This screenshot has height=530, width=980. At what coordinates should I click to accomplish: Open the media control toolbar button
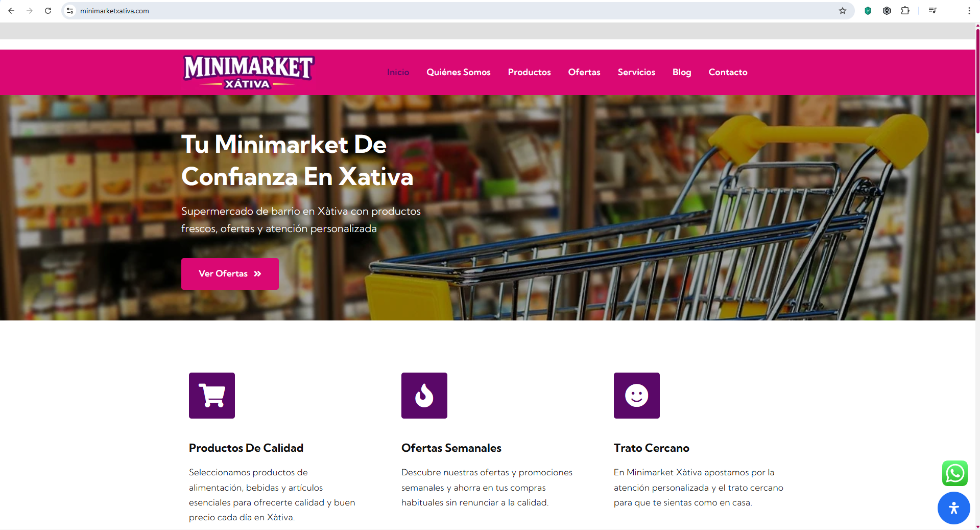click(933, 11)
